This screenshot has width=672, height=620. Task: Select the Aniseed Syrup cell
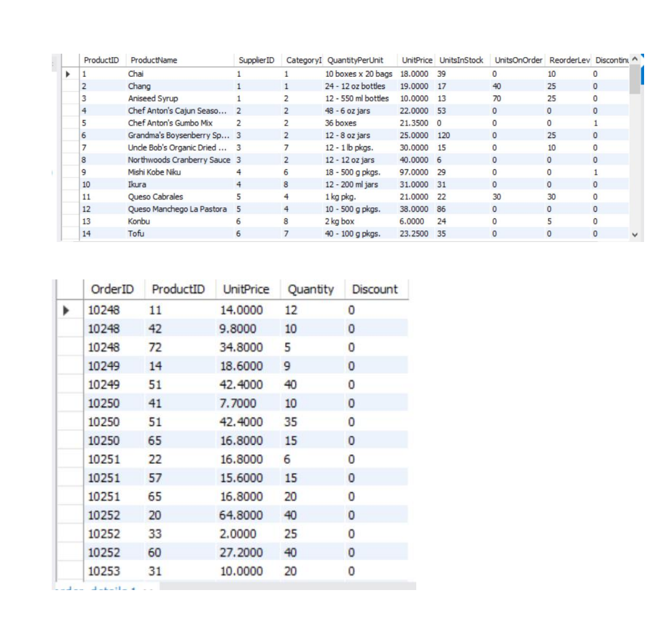coord(153,99)
